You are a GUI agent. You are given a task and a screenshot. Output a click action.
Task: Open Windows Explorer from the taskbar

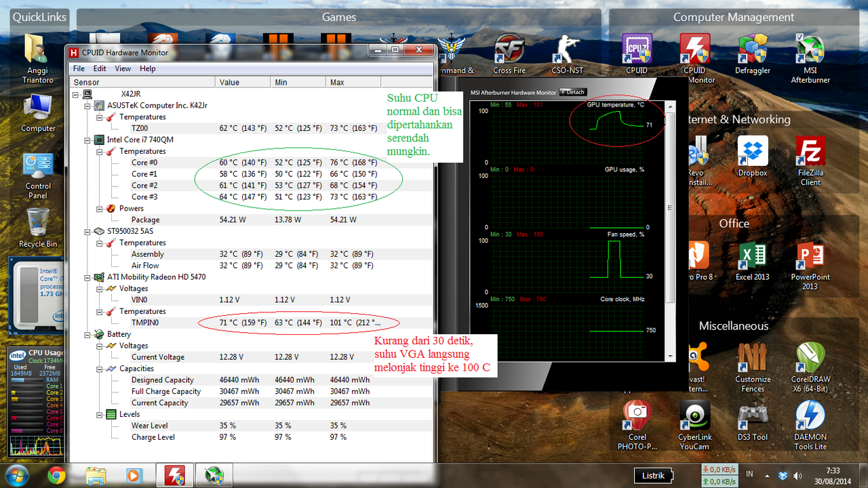pos(96,475)
